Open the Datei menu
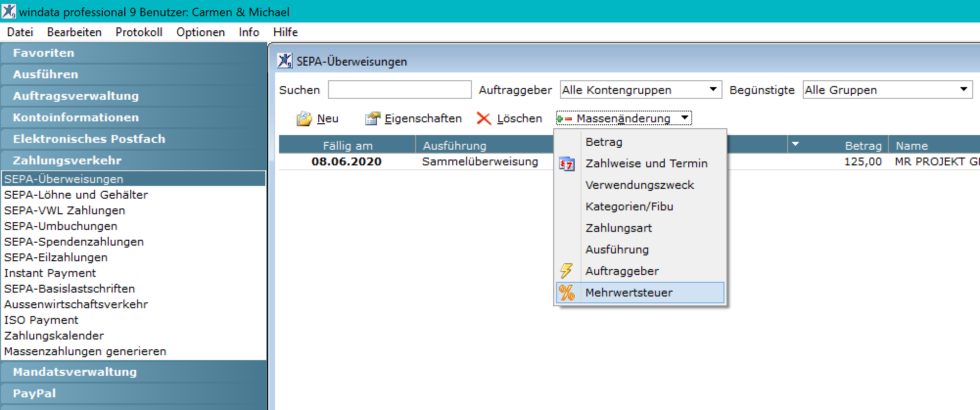The height and width of the screenshot is (410, 980). click(x=20, y=32)
